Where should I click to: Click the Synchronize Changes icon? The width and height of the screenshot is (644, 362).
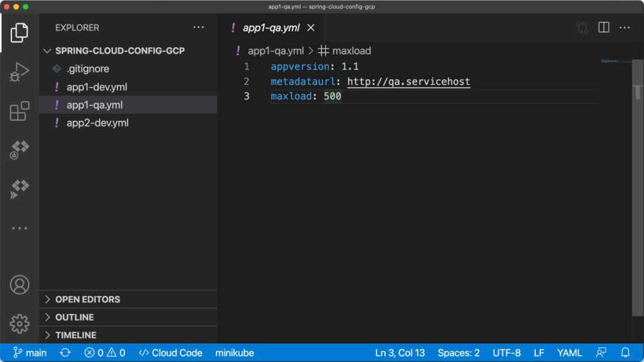tap(65, 353)
